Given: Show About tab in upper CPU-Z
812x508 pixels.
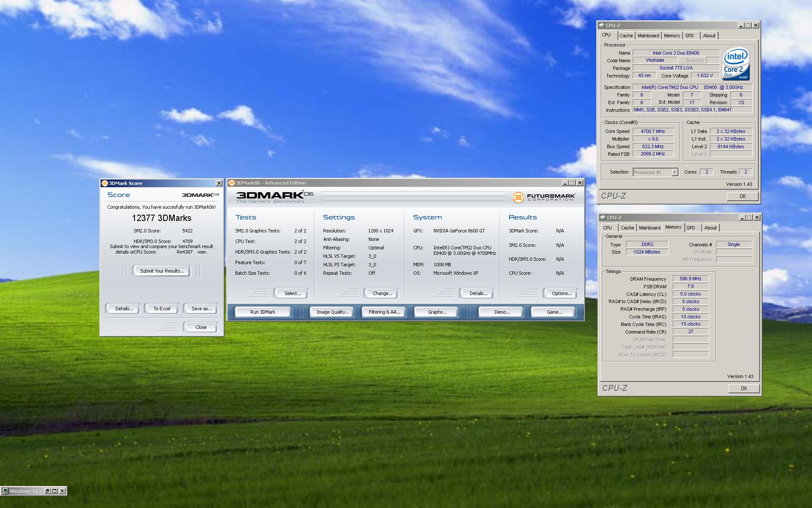Looking at the screenshot, I should point(709,36).
